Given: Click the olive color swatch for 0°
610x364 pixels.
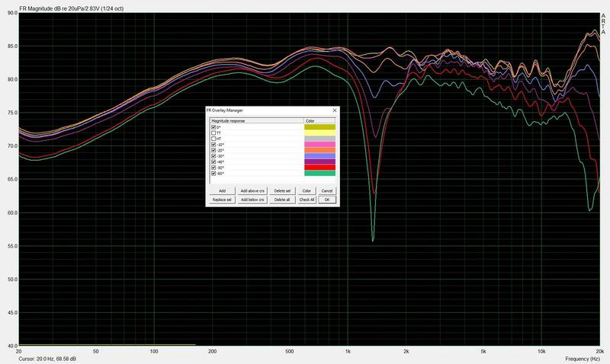Looking at the screenshot, I should point(320,127).
